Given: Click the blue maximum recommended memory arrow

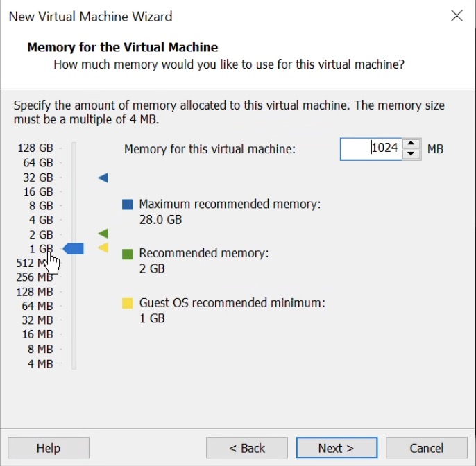Looking at the screenshot, I should coord(103,178).
